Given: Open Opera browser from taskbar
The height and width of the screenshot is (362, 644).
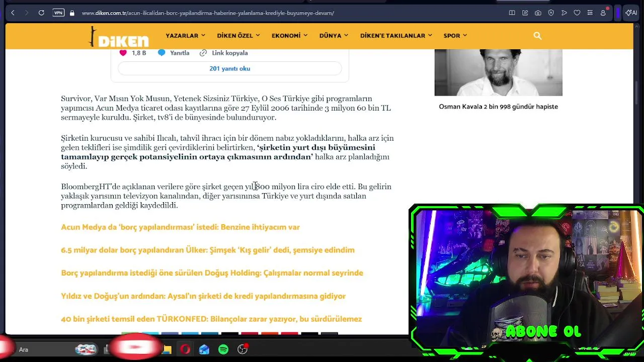Looking at the screenshot, I should click(x=185, y=349).
